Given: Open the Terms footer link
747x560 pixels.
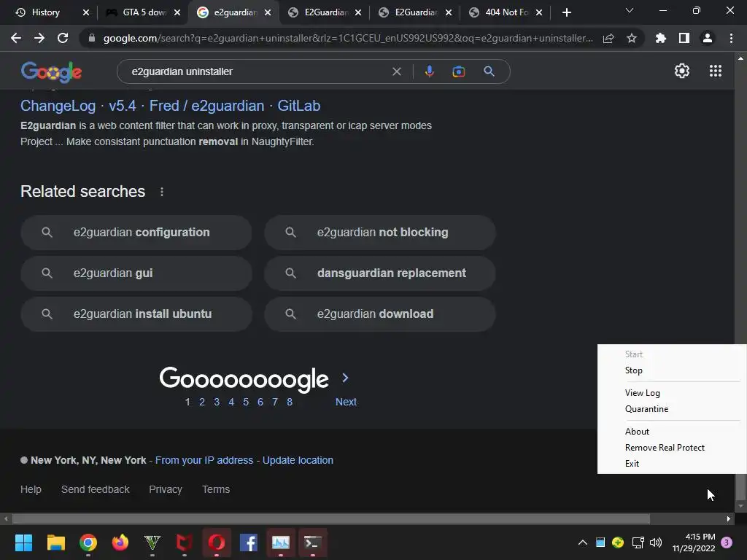Looking at the screenshot, I should click(216, 489).
